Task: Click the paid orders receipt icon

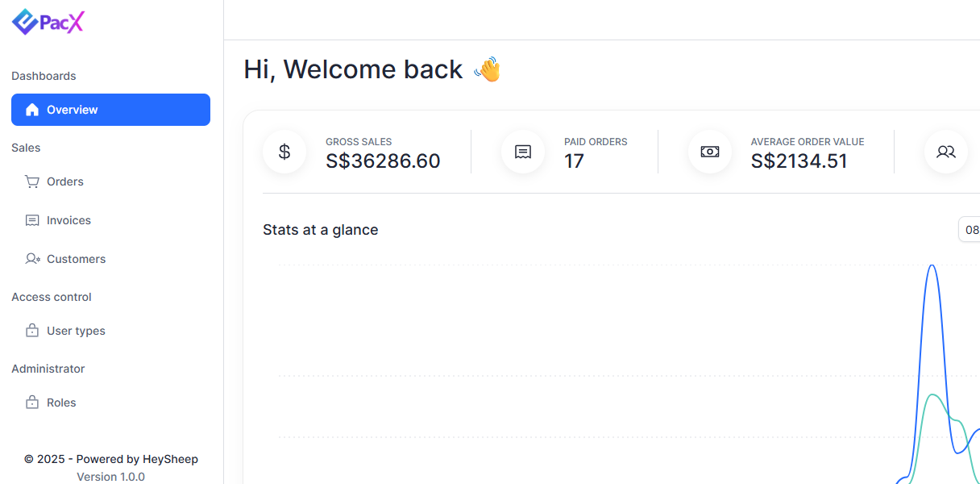Action: (523, 152)
